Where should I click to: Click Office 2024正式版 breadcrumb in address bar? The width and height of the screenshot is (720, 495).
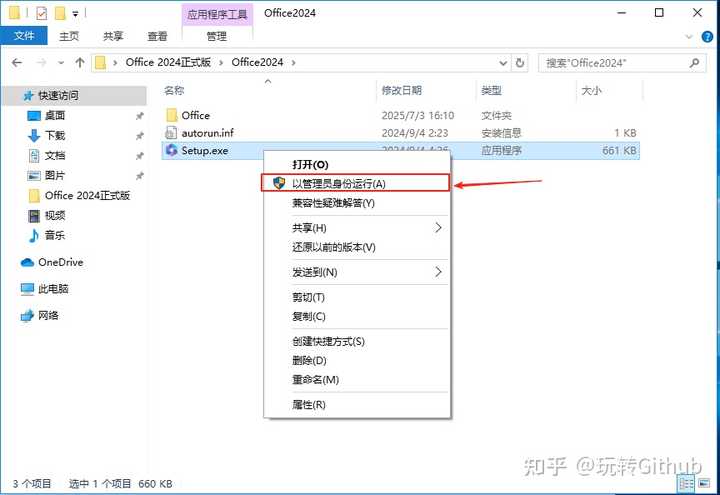point(168,62)
